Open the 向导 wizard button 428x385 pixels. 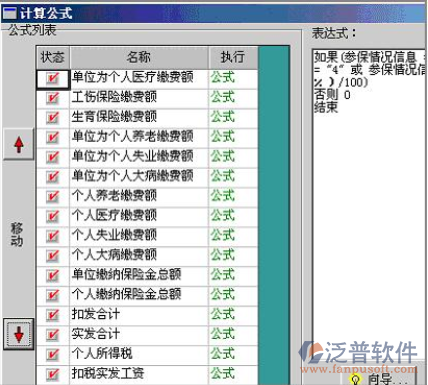(379, 379)
